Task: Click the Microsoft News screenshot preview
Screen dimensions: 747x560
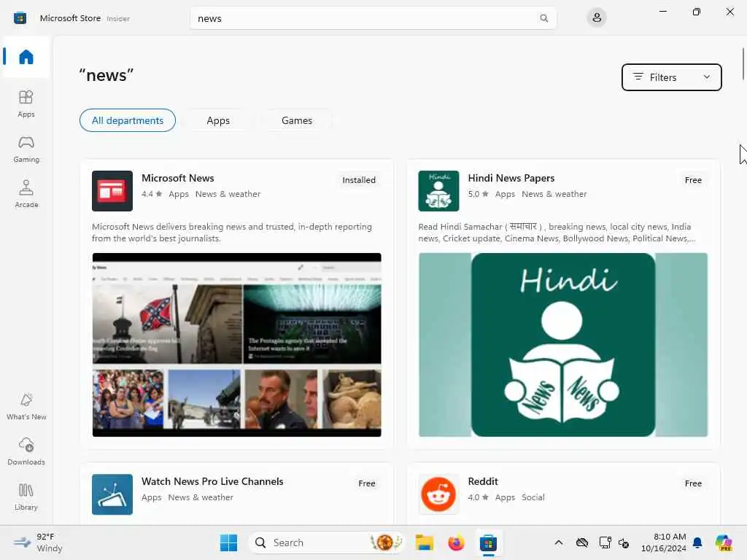Action: (x=237, y=345)
